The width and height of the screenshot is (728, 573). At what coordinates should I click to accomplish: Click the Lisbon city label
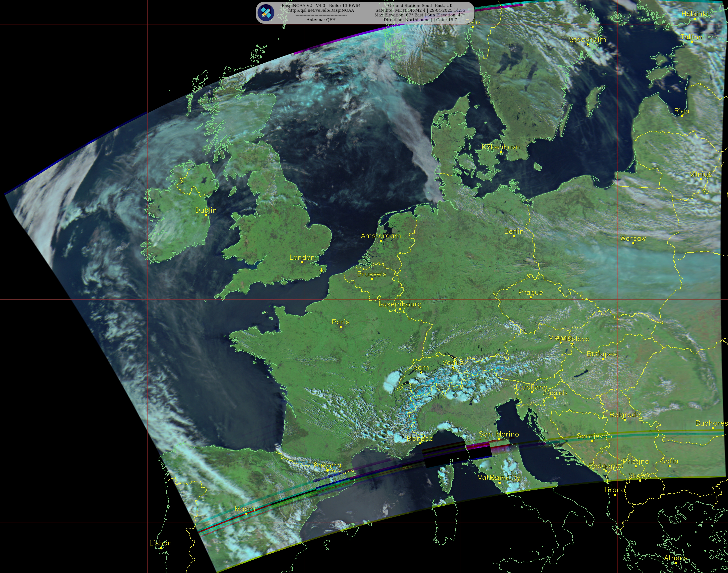(160, 543)
